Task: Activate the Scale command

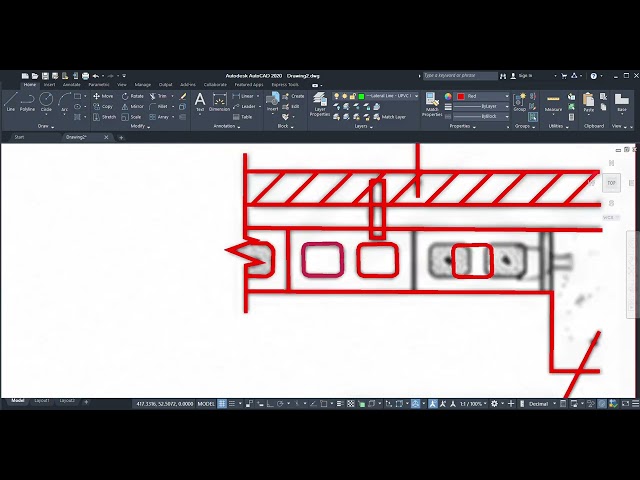Action: 131,117
